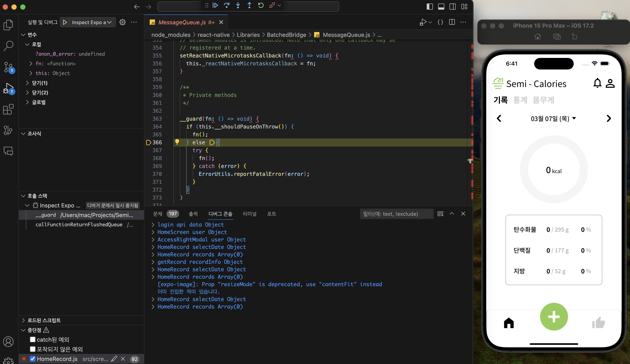Click the debug Continue button
Viewport: 630px width, 364px height.
pos(215,5)
